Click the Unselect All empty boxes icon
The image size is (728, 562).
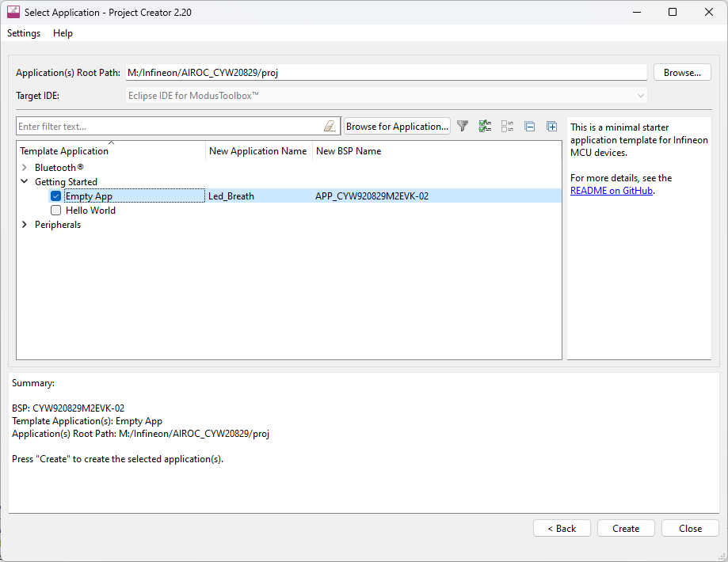pos(507,126)
